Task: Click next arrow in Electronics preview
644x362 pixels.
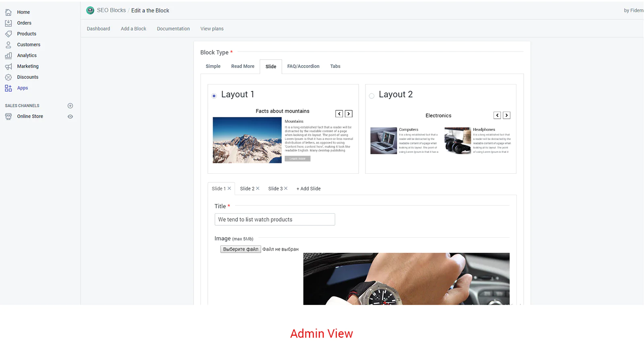Action: (x=507, y=115)
